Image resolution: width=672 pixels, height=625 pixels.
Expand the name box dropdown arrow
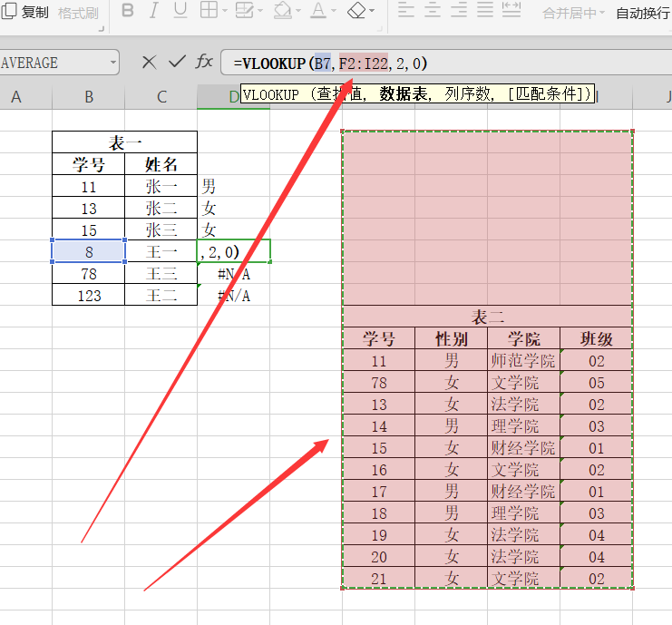[113, 63]
